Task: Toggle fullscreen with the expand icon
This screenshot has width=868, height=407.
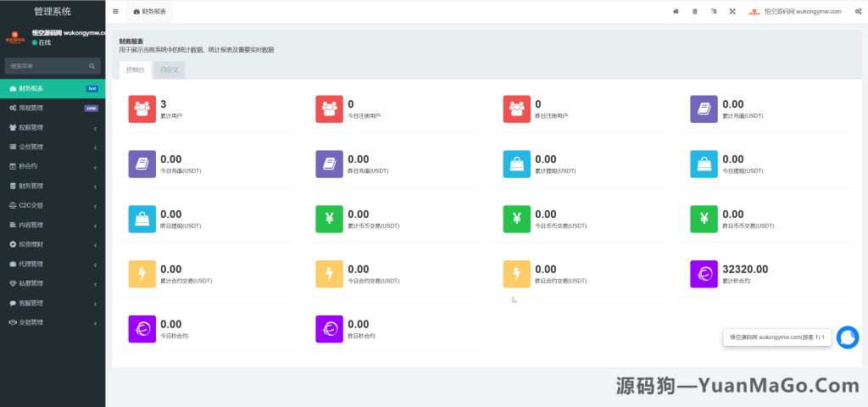Action: pos(732,11)
